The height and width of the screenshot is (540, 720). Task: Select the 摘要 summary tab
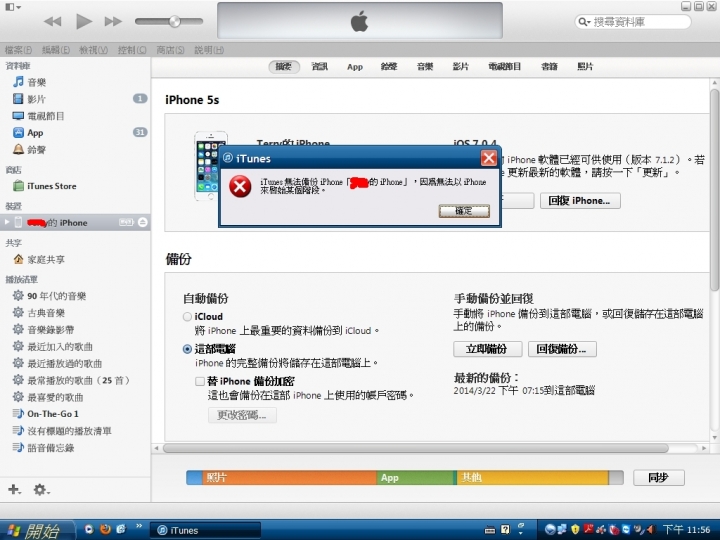284,67
